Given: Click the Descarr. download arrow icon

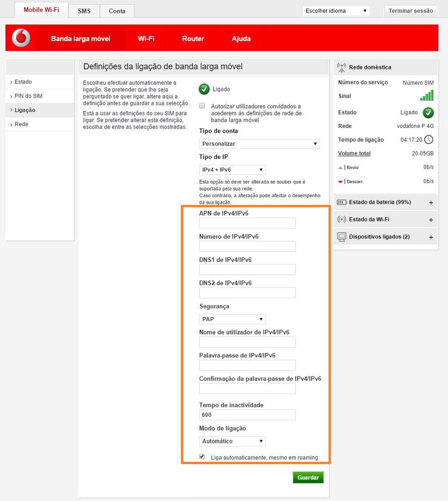Looking at the screenshot, I should click(x=340, y=181).
